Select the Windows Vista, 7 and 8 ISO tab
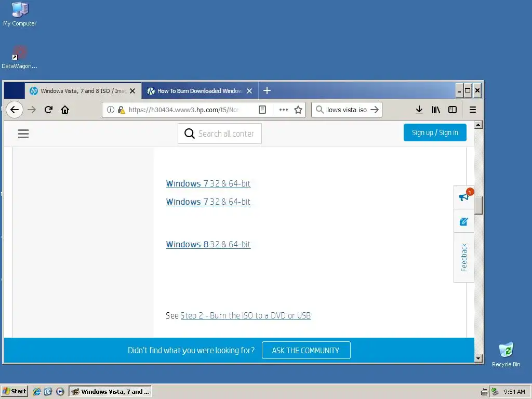This screenshot has width=532, height=399. coord(83,91)
